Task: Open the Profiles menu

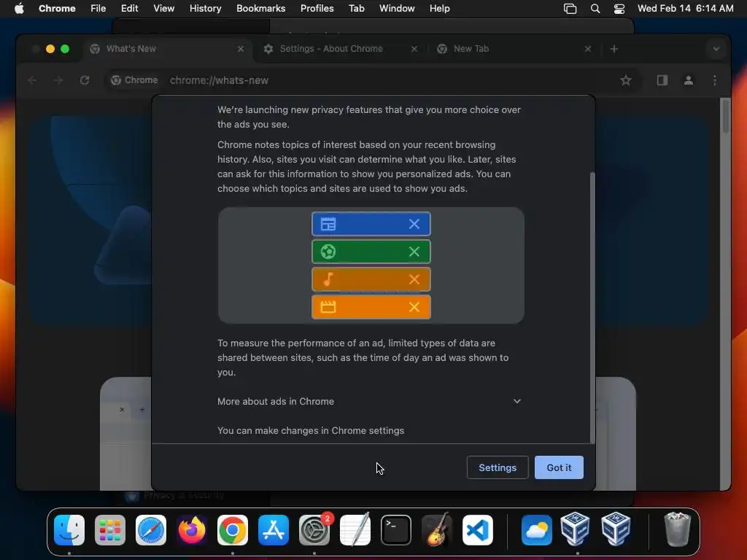Action: point(317,9)
